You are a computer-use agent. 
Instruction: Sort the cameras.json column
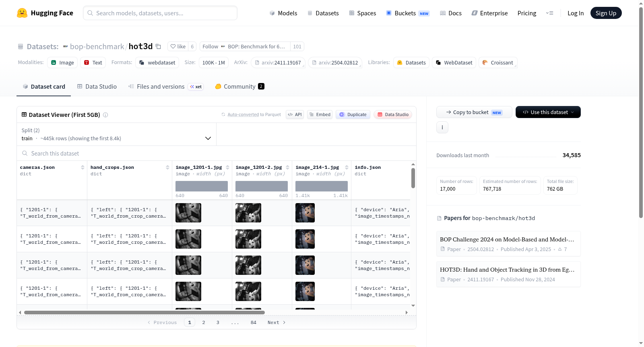point(83,167)
